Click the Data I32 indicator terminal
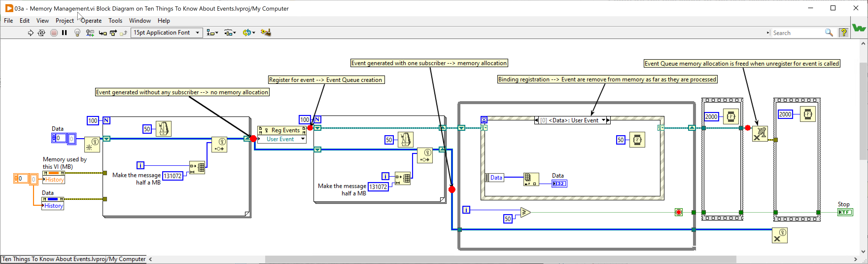Image resolution: width=868 pixels, height=264 pixels. [559, 183]
